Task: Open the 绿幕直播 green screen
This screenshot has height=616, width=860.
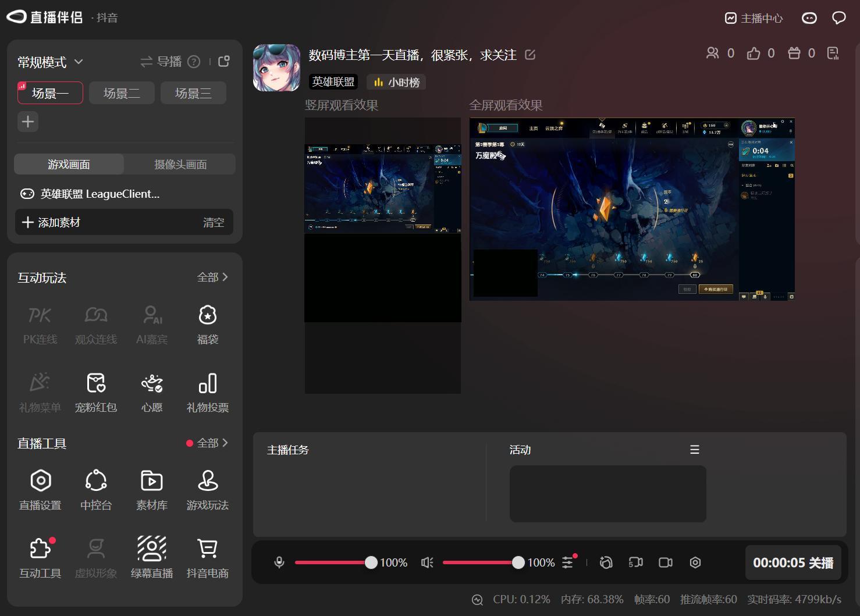Action: 152,558
